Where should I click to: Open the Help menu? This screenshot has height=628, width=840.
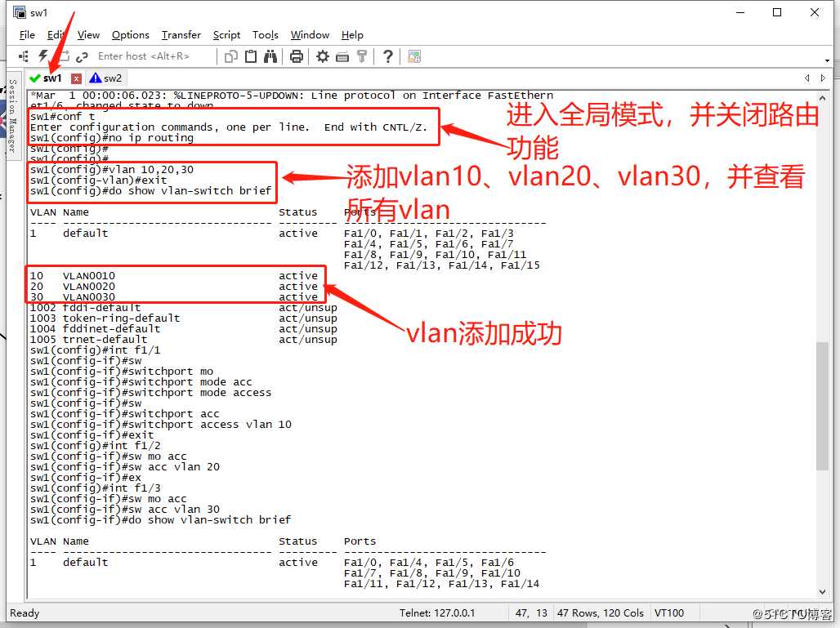(352, 35)
